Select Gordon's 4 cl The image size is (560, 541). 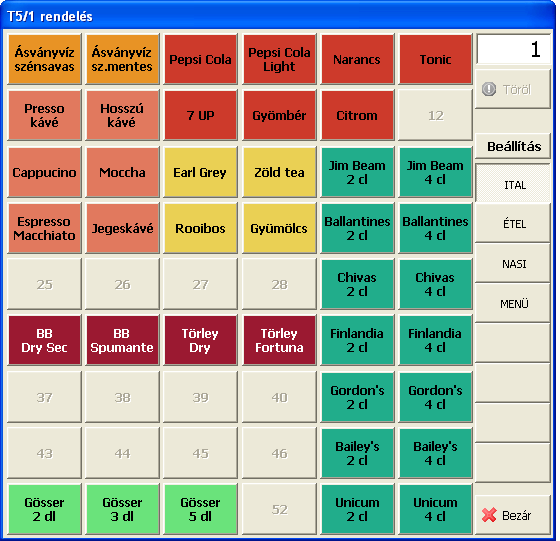(x=435, y=397)
